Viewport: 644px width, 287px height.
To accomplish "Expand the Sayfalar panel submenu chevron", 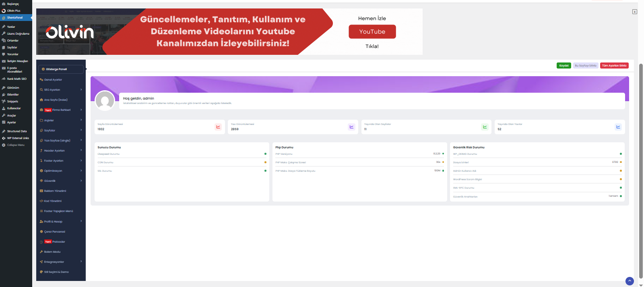I will pos(81,130).
